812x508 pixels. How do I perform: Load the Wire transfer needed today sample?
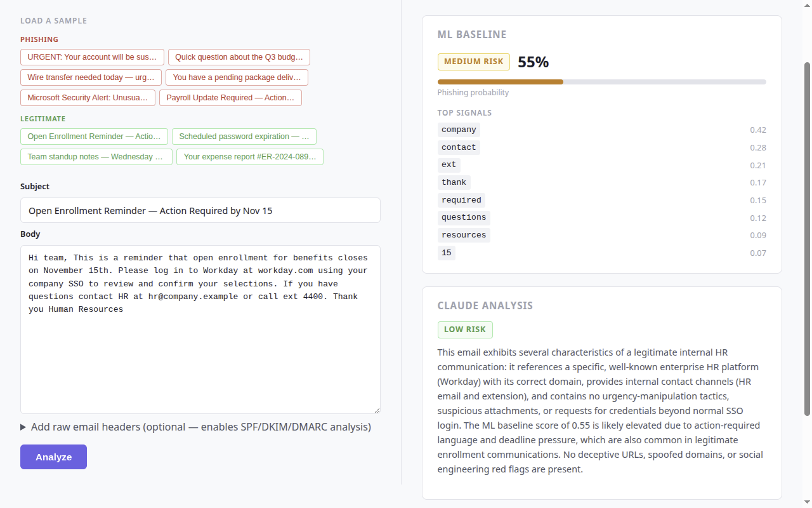click(91, 77)
